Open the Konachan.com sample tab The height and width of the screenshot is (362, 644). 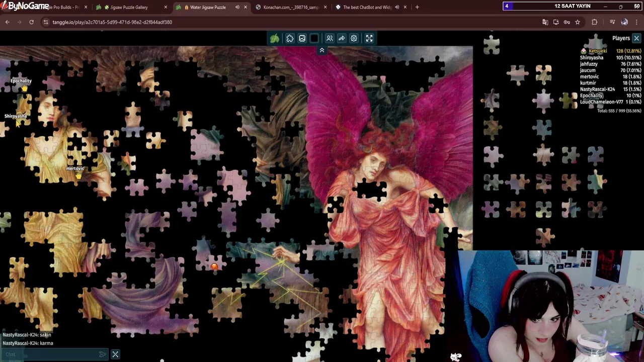291,7
